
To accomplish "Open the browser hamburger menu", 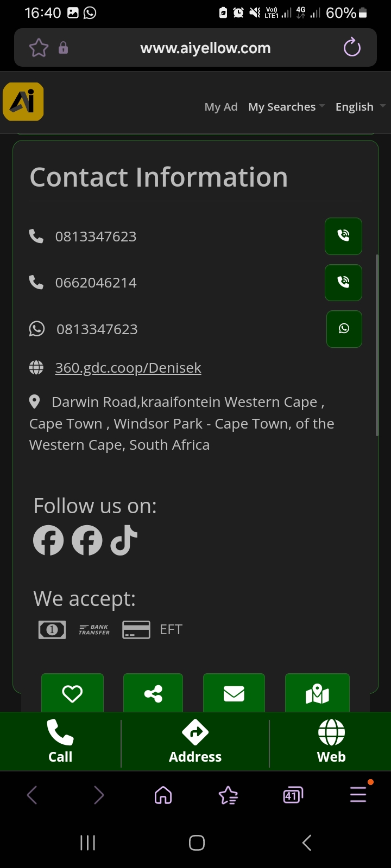I will 358,795.
